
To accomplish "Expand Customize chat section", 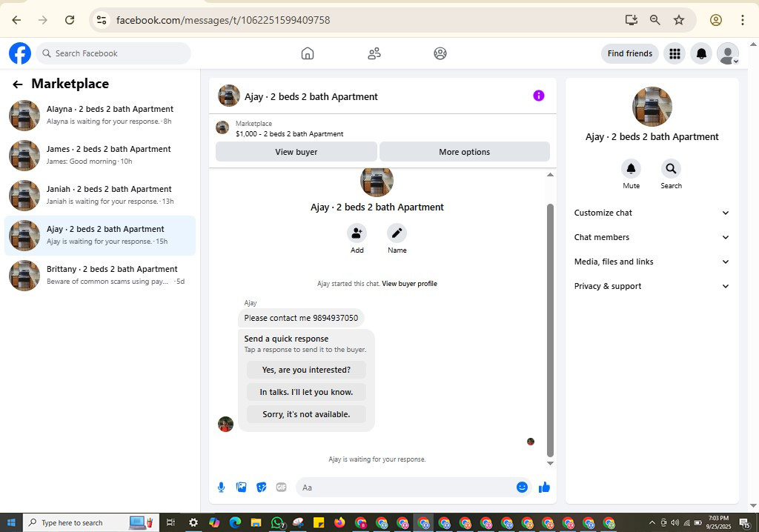I will [x=652, y=213].
